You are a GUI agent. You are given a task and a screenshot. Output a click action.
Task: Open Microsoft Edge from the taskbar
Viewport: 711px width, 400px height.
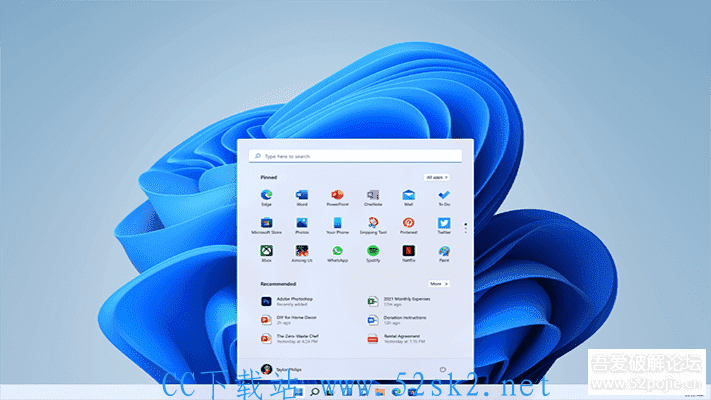coord(396,392)
